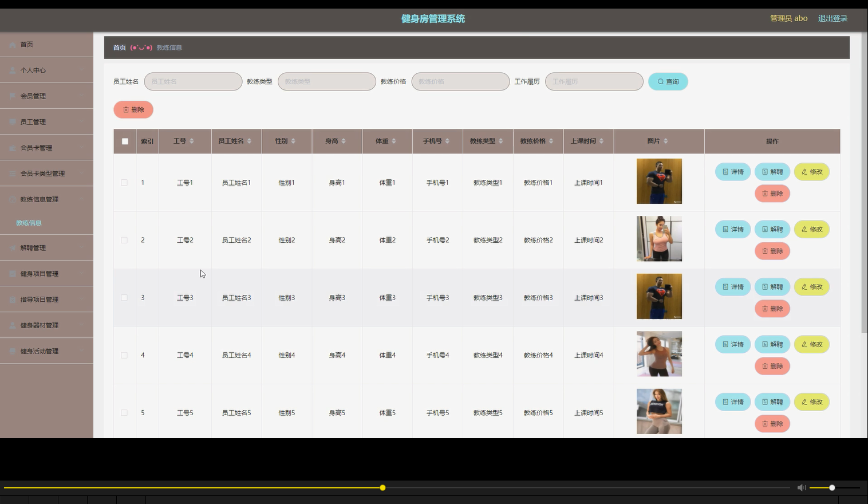Click 教练类型 header sort arrows
The image size is (868, 504).
(501, 141)
